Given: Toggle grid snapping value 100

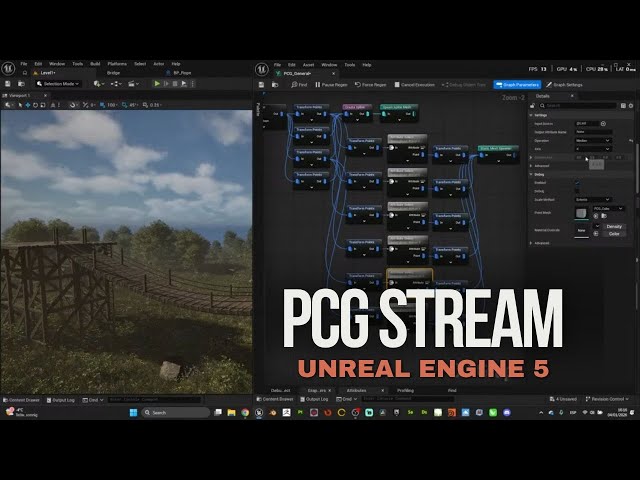Looking at the screenshot, I should (108, 105).
